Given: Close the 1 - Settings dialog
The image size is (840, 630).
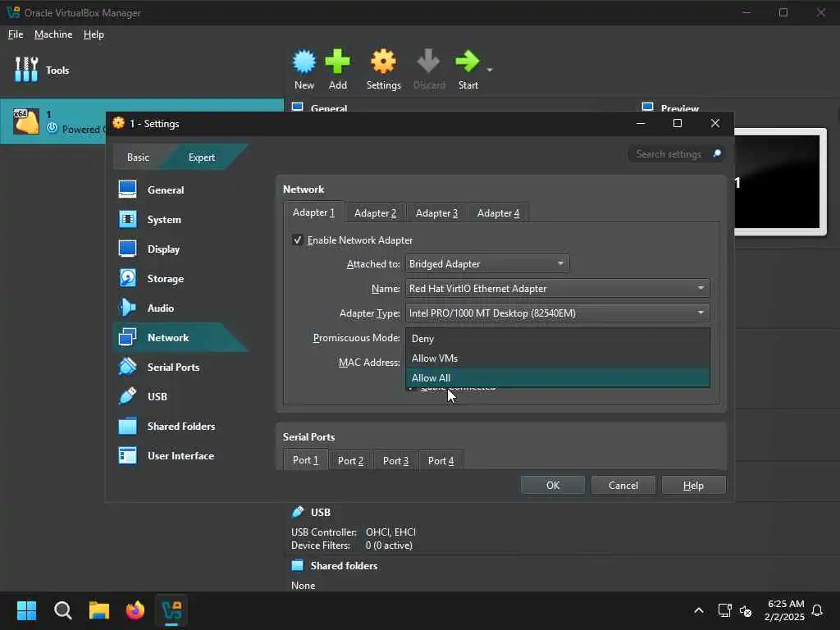Looking at the screenshot, I should tap(714, 123).
